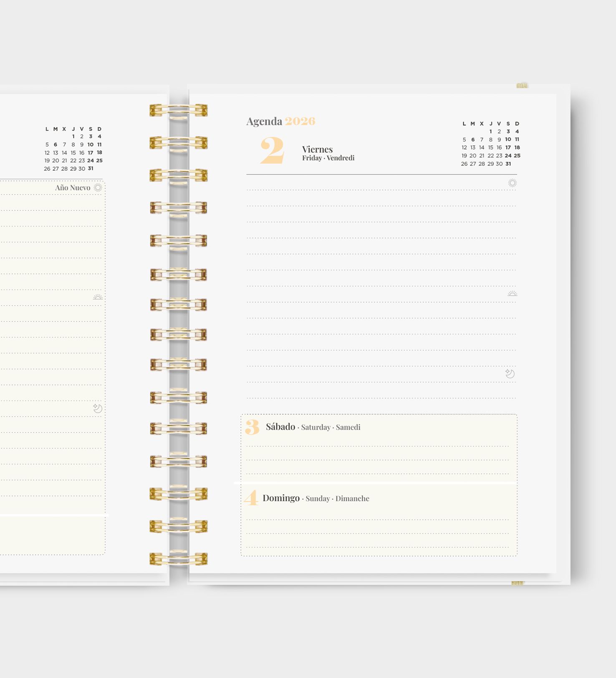Screen dimensions: 616x678
Task: Click day 17 in Año Nuevo page mini calendar
Action: coord(91,152)
